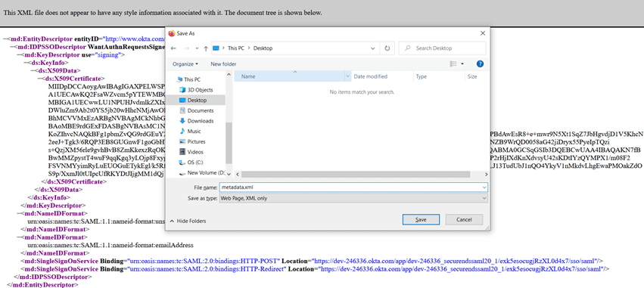Open the view options dropdown arrow

pyautogui.click(x=462, y=64)
